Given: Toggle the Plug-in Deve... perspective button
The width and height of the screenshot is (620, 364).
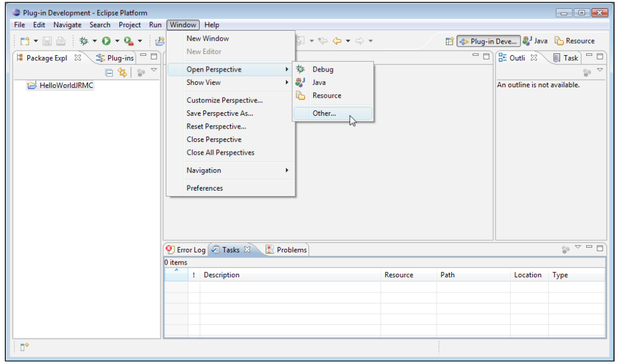Looking at the screenshot, I should coord(488,41).
